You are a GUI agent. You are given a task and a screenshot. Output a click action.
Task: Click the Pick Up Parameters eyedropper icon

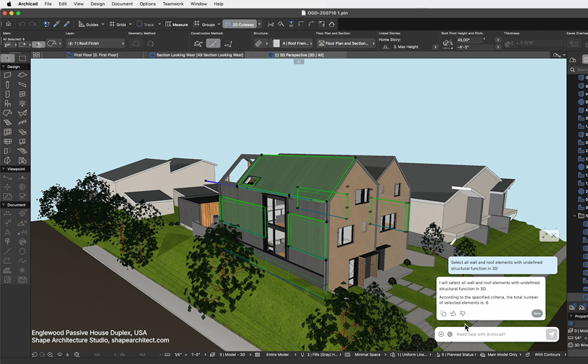point(57,24)
